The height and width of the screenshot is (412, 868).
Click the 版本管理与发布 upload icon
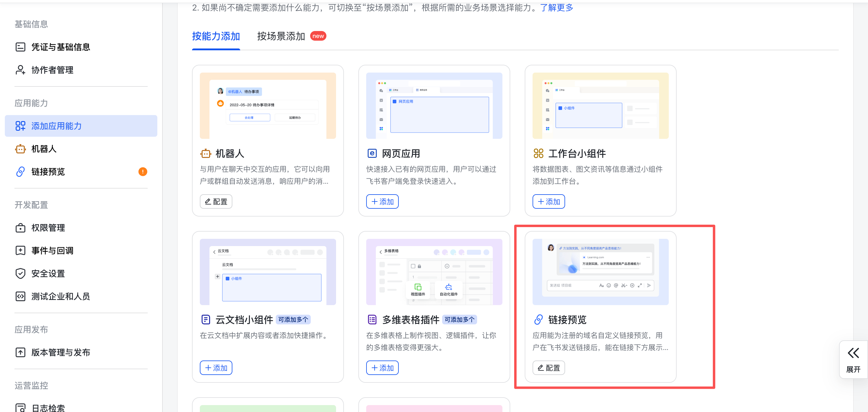[20, 352]
